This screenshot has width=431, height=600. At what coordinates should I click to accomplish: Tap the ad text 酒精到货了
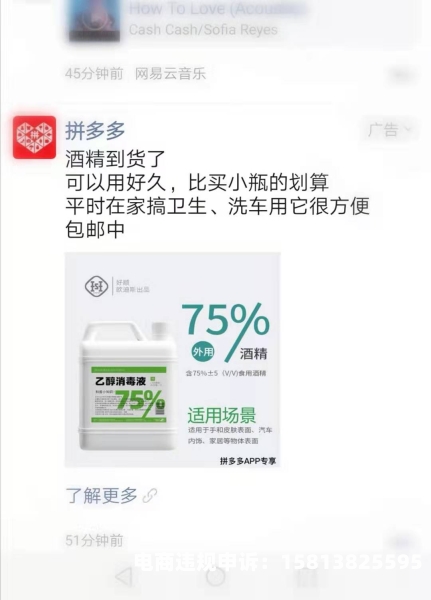(115, 158)
